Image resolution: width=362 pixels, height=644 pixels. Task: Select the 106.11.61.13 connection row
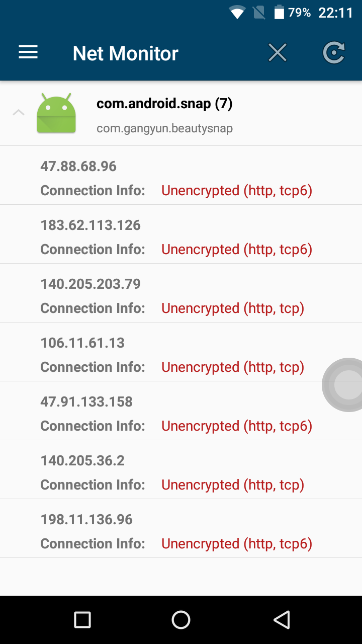(x=181, y=352)
